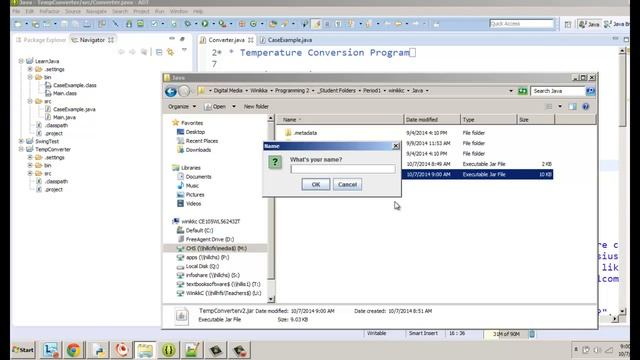Click the Java perspective button

(x=589, y=24)
